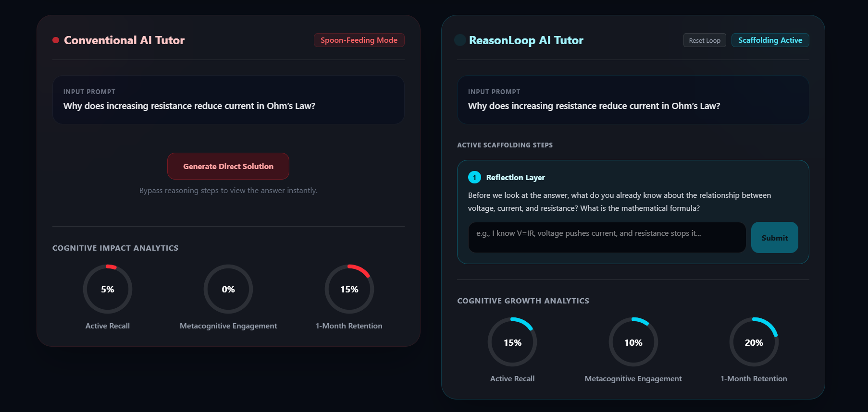Click the Conventional AI Tutor title
Screen dimensions: 868x412
click(124, 40)
